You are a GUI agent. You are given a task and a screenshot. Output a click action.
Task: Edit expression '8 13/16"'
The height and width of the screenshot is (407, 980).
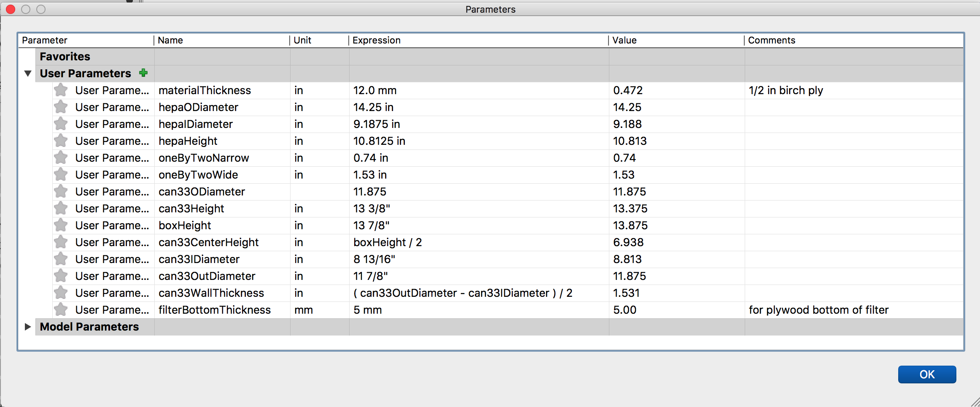(479, 259)
